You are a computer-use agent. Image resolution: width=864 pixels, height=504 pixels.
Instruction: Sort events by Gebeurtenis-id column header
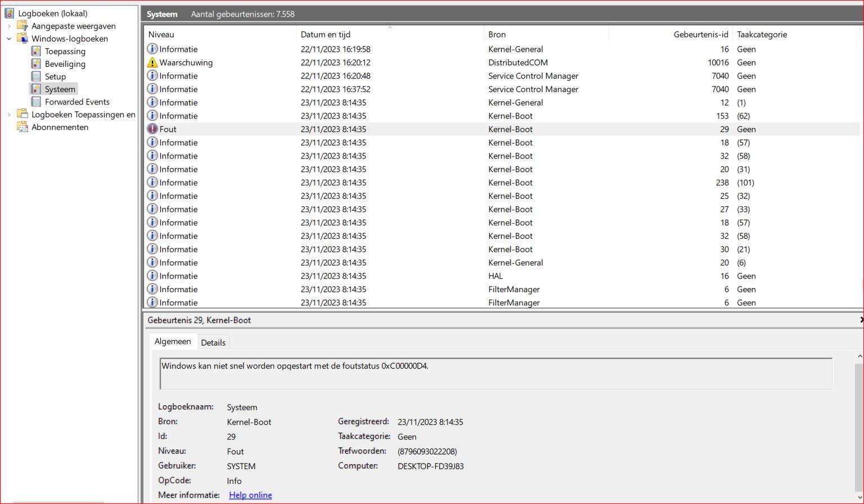[700, 34]
